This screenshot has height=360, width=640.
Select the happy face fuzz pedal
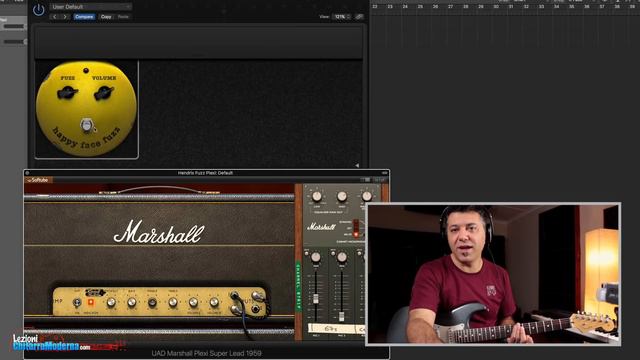[x=87, y=109]
